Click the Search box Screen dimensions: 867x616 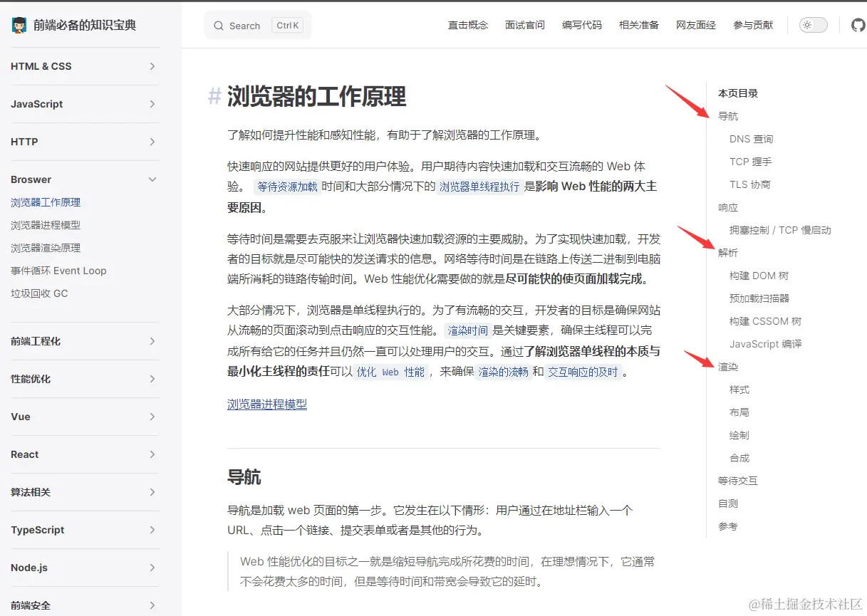pyautogui.click(x=258, y=26)
